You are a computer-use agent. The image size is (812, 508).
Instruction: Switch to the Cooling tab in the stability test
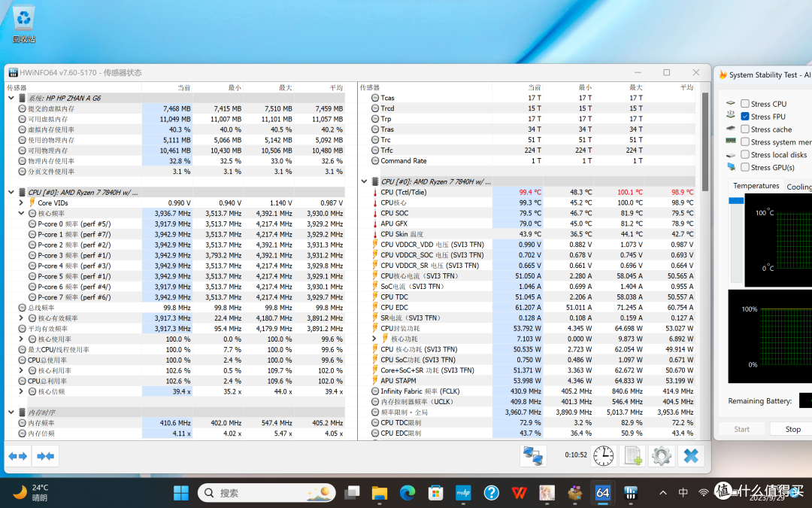click(x=799, y=187)
